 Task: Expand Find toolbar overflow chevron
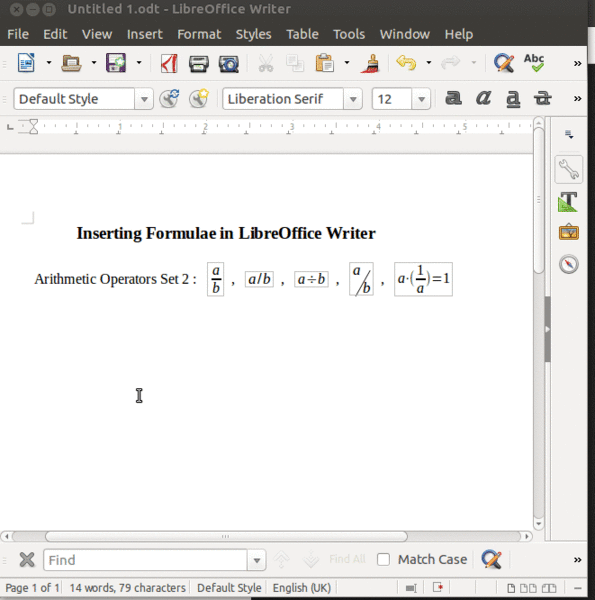click(577, 560)
